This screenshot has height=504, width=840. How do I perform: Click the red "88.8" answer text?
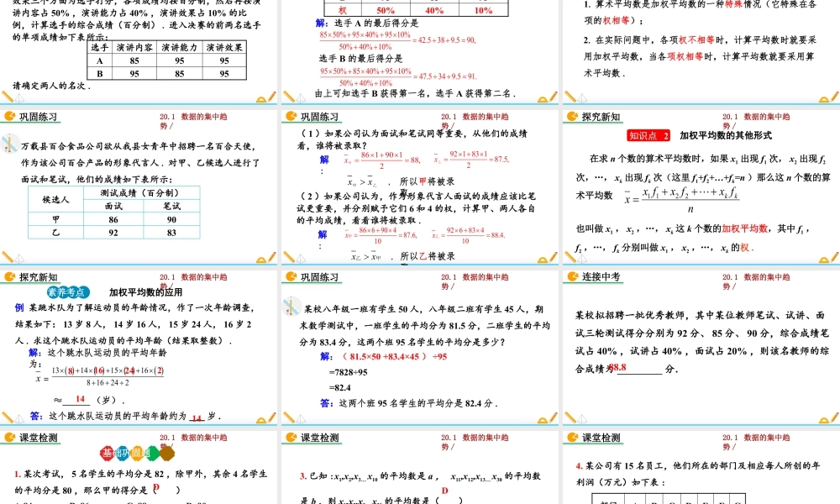pyautogui.click(x=619, y=366)
